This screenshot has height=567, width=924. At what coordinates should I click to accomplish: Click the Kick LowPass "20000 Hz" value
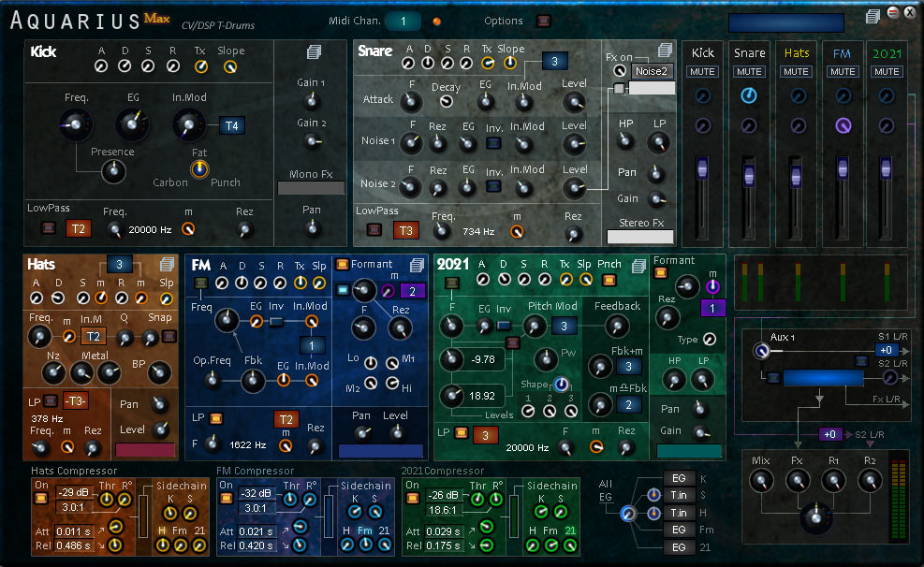[151, 229]
